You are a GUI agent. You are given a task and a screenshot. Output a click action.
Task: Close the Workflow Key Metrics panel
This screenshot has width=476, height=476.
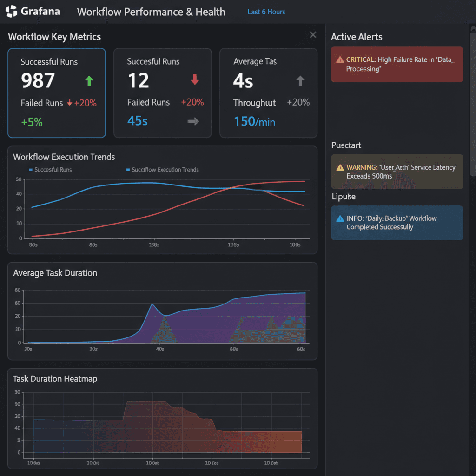[312, 34]
